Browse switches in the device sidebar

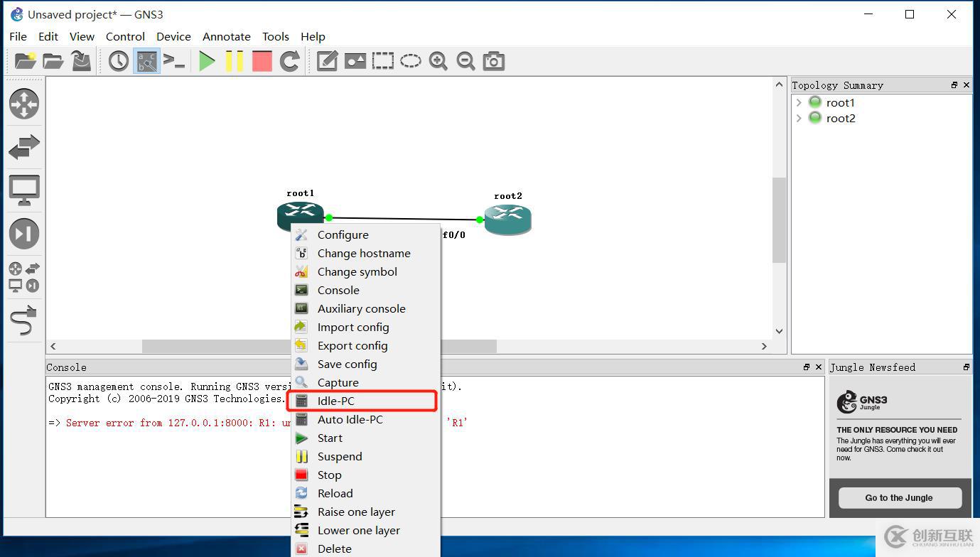tap(24, 147)
